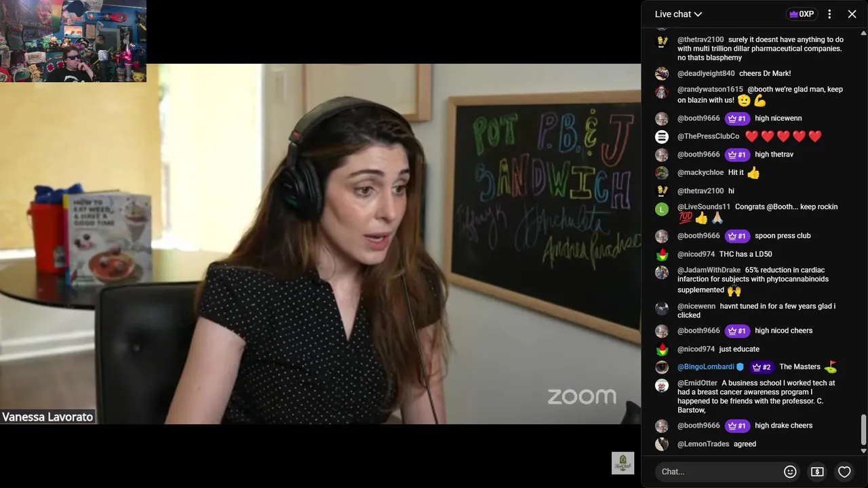Click the 'Vanessa Lavorato' name label on video
The width and height of the screenshot is (868, 488).
[x=47, y=417]
